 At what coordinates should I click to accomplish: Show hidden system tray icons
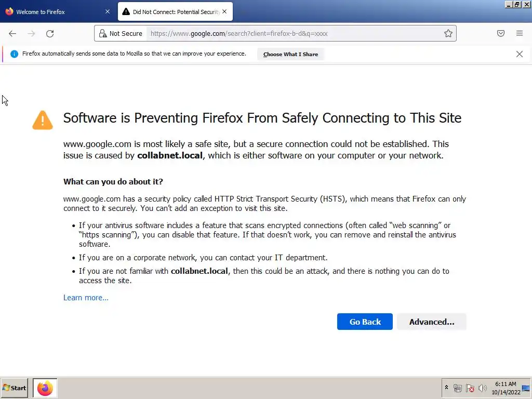point(446,388)
